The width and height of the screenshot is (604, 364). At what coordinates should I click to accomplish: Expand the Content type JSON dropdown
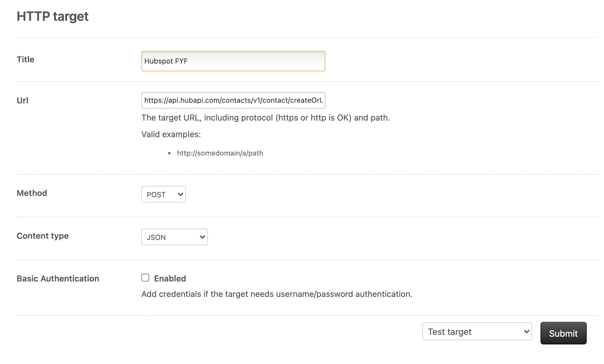click(174, 237)
